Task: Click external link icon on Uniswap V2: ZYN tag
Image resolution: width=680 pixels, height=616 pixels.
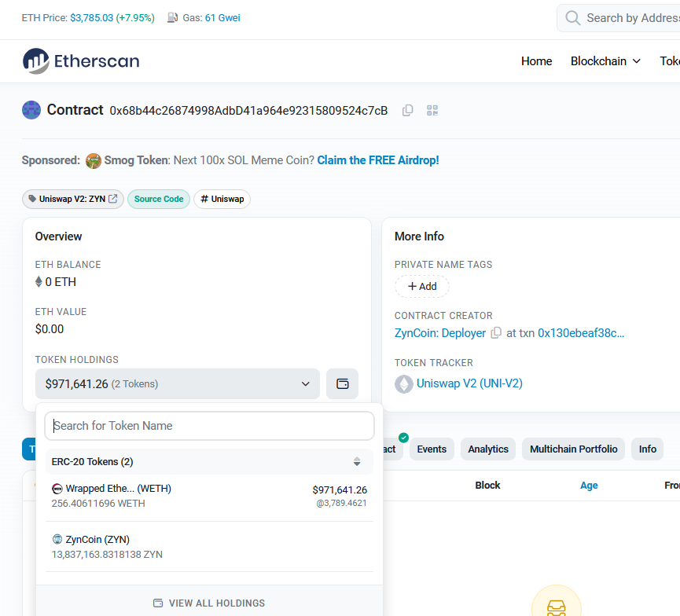Action: [112, 199]
